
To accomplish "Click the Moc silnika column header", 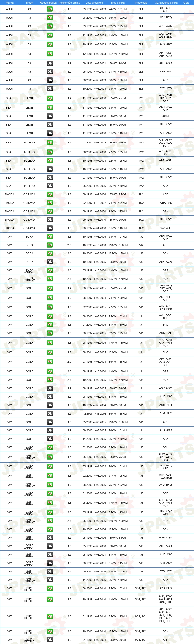I will 118,3.
